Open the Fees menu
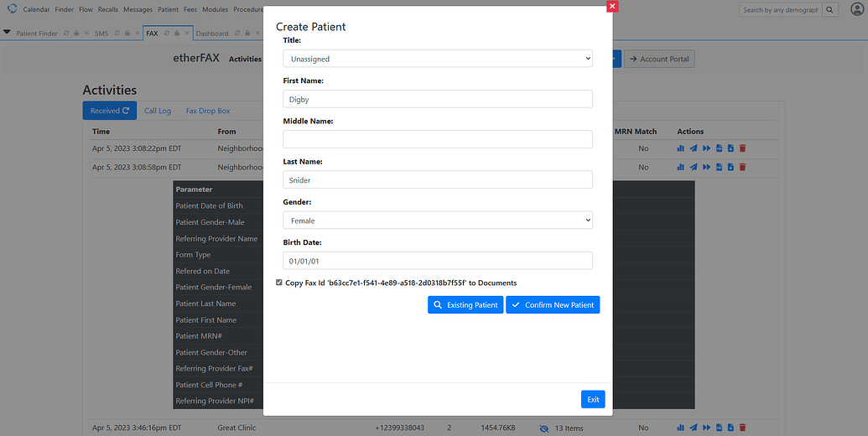The width and height of the screenshot is (868, 436). 190,9
